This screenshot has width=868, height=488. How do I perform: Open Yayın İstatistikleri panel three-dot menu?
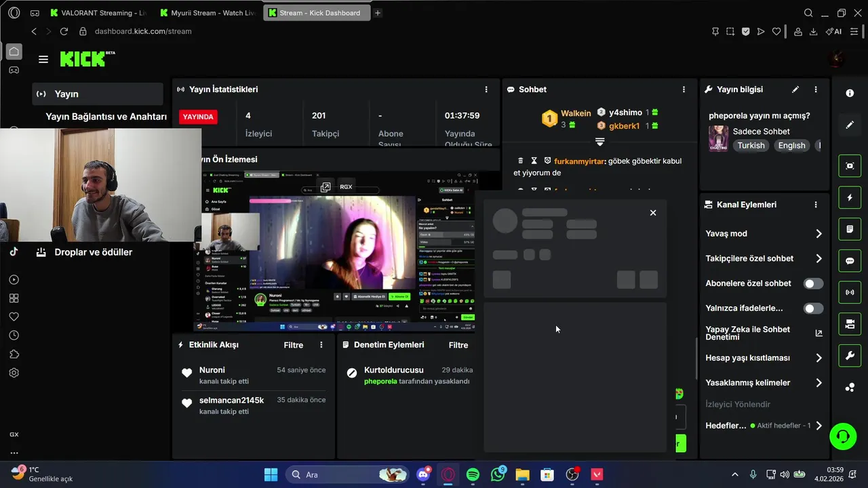[x=486, y=89]
